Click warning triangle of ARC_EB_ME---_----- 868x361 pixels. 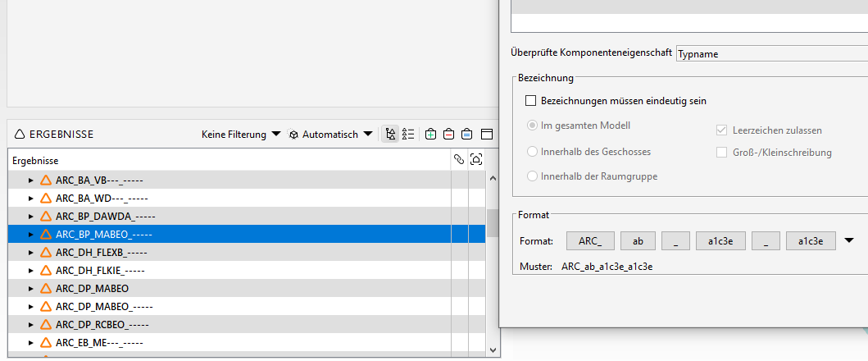[x=46, y=343]
